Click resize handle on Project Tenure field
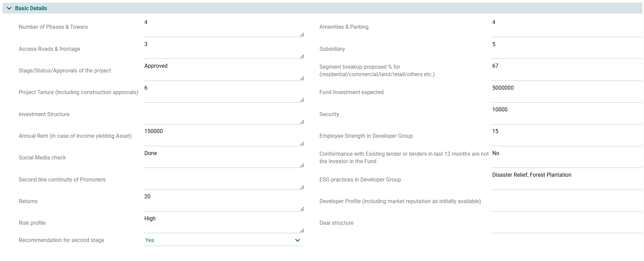Image resolution: width=644 pixels, height=261 pixels. coord(302,100)
